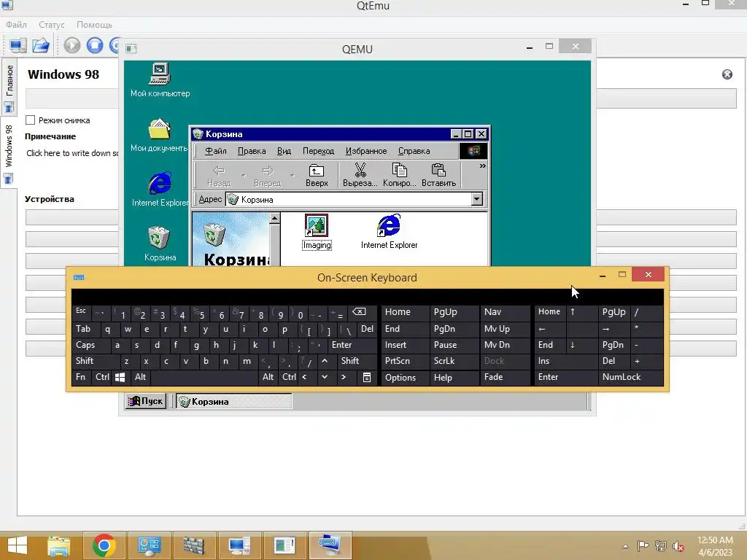Toggle the left Alt key
The height and width of the screenshot is (560, 747).
(x=141, y=377)
